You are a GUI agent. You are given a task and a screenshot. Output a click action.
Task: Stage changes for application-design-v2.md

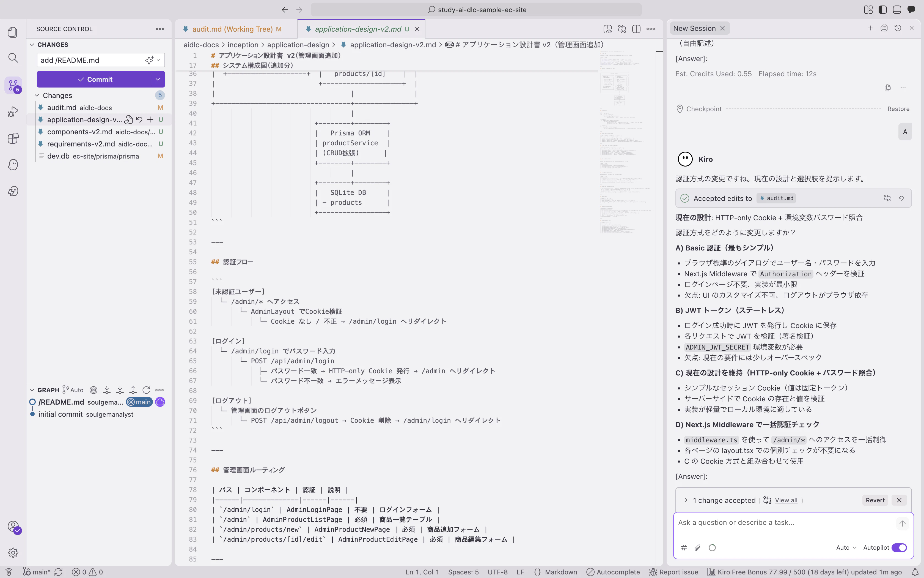[150, 120]
